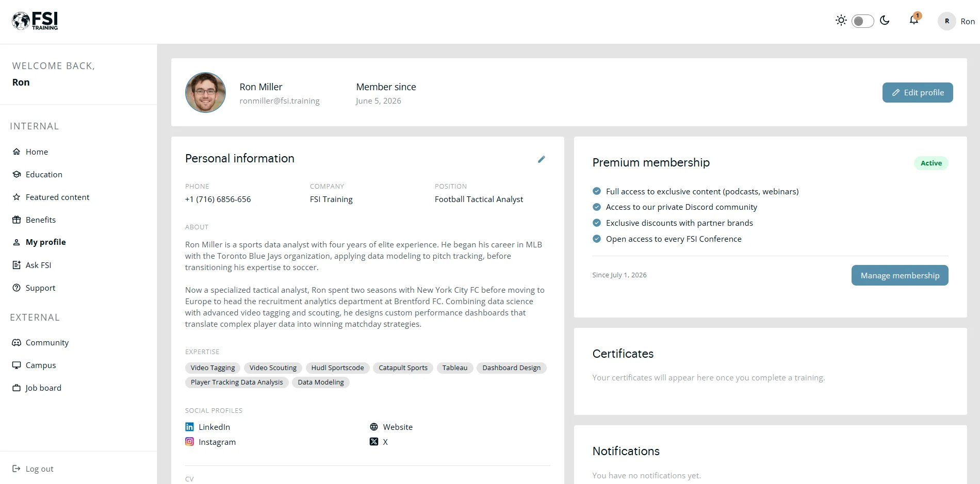Open the Ron user account menu
980x484 pixels.
956,21
